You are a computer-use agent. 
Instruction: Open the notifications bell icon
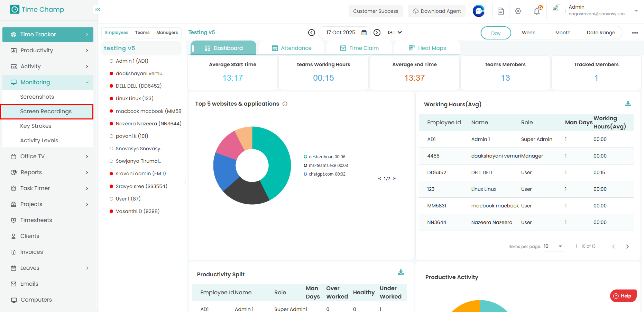[x=537, y=11]
